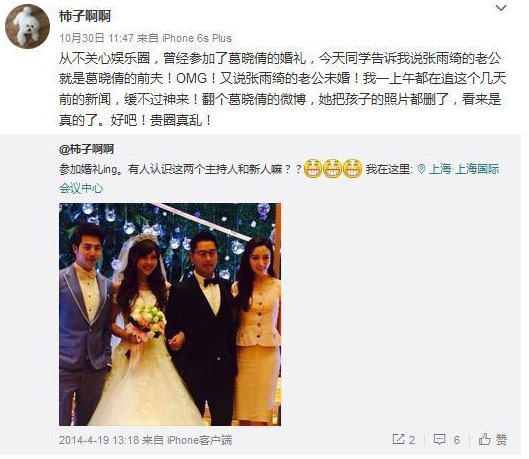Click the third grinning emoji
The width and height of the screenshot is (529, 459).
tap(353, 168)
